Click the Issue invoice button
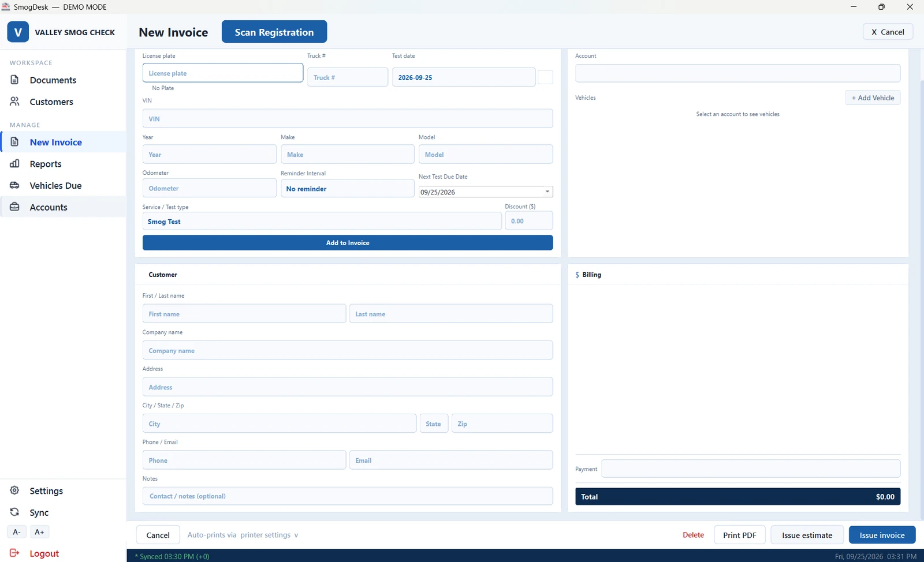The image size is (924, 562). (x=882, y=535)
